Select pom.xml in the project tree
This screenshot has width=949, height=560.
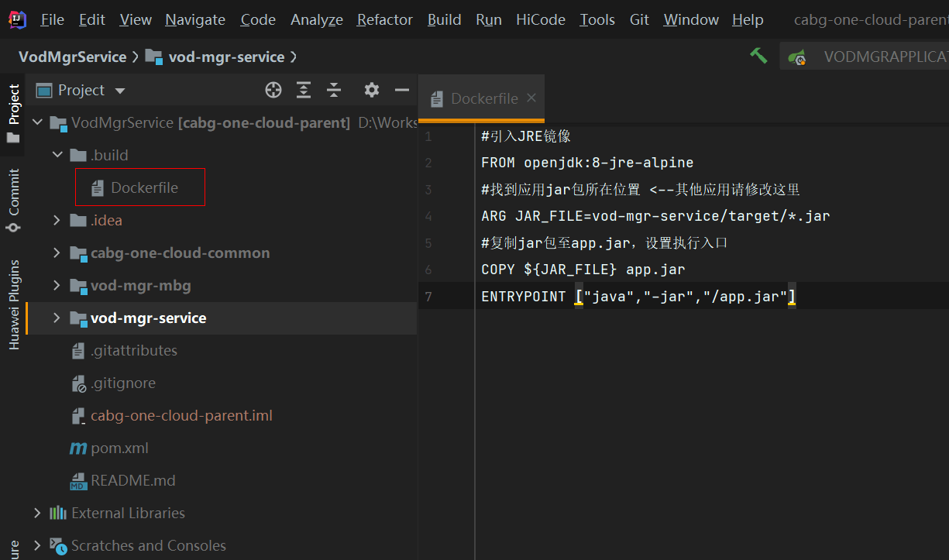119,448
